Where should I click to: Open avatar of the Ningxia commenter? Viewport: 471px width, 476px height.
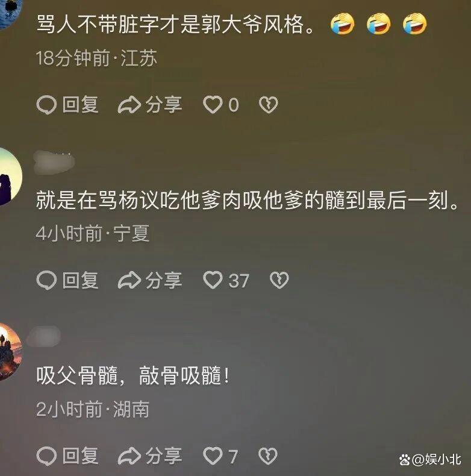[9, 176]
